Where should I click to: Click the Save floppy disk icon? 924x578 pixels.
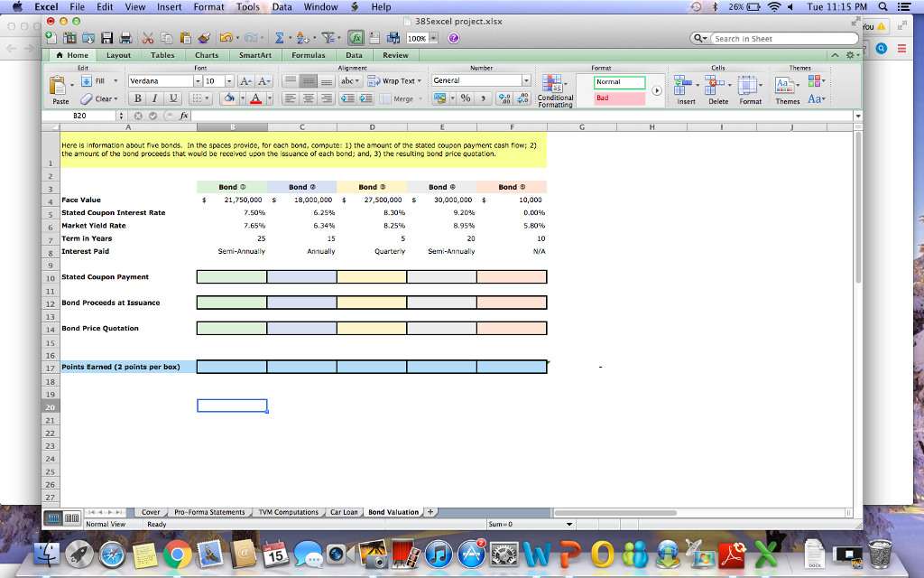tap(106, 38)
